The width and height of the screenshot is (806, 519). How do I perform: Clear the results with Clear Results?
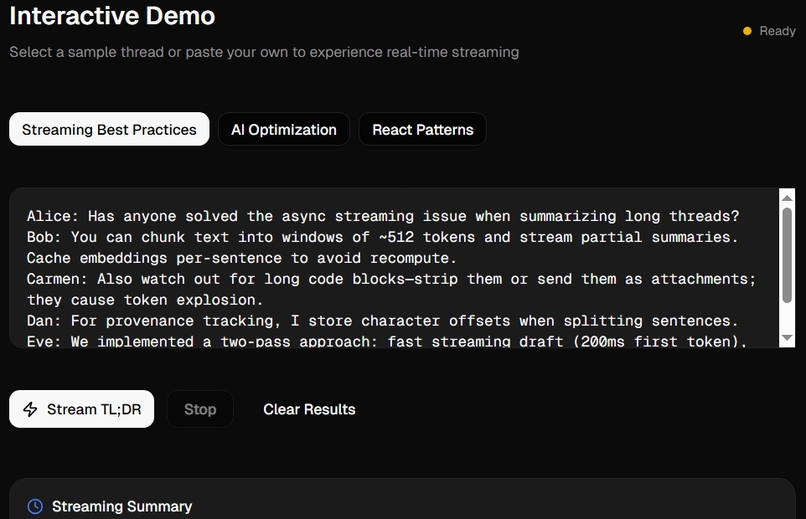coord(309,409)
